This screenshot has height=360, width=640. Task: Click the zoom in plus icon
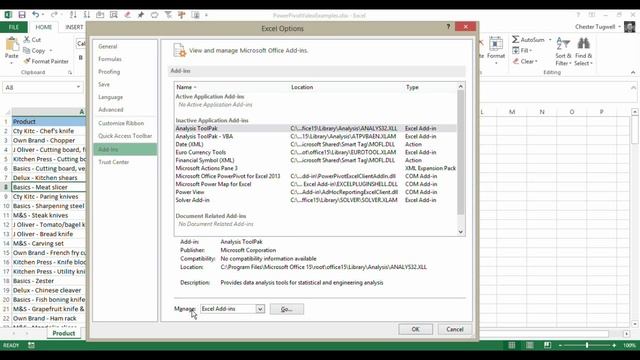tap(614, 345)
